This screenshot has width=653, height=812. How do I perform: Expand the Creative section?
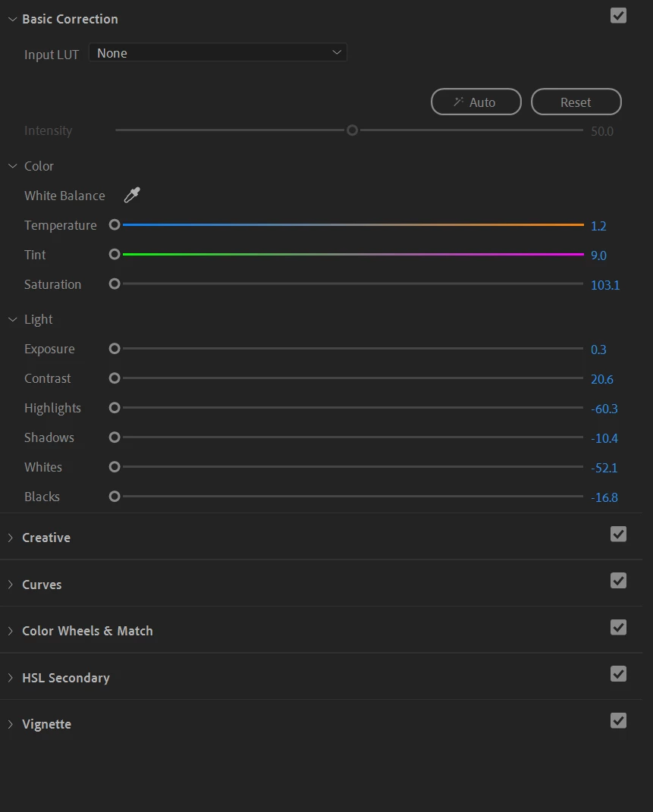[11, 538]
